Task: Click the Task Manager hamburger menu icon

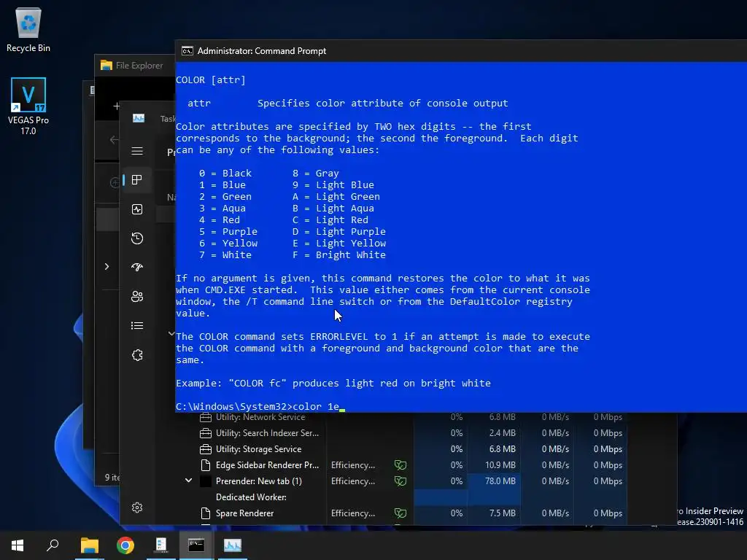Action: point(137,151)
